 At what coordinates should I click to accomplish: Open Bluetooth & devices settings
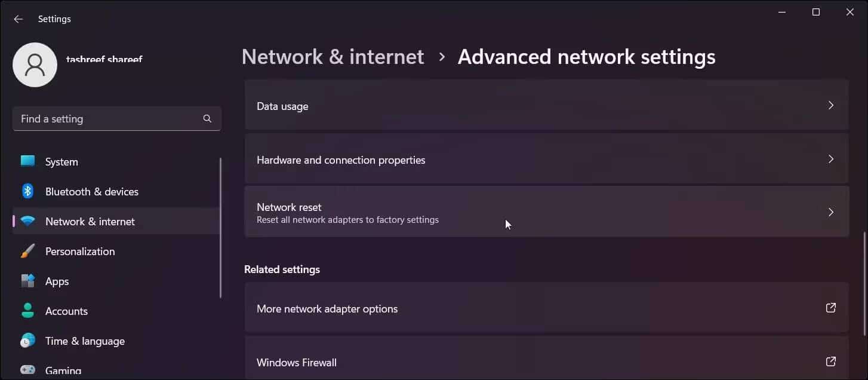point(91,191)
